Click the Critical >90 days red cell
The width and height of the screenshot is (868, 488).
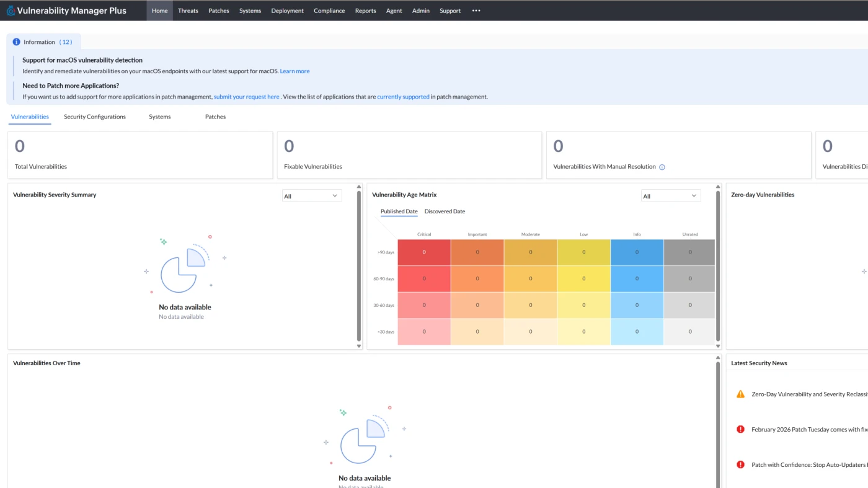424,252
